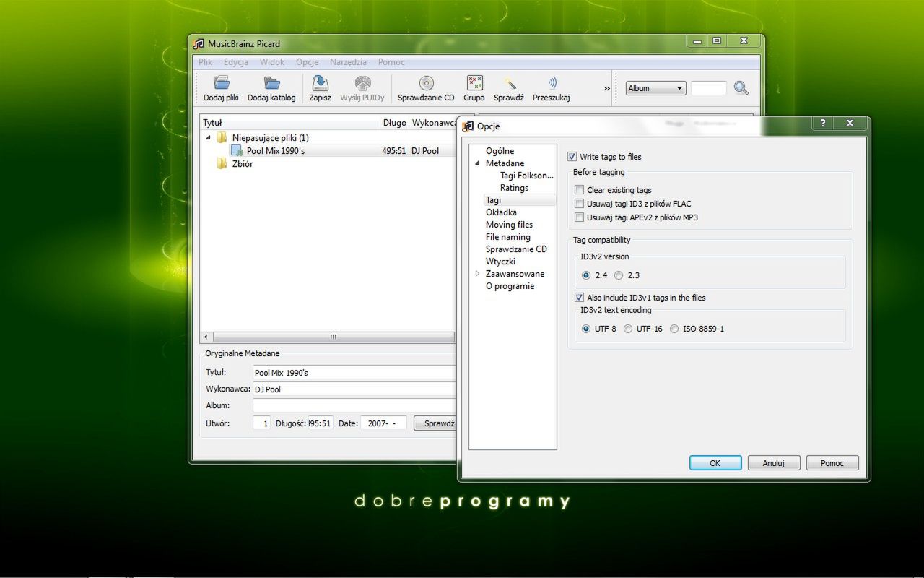Click the Przeszukaj scan icon

coord(552,82)
